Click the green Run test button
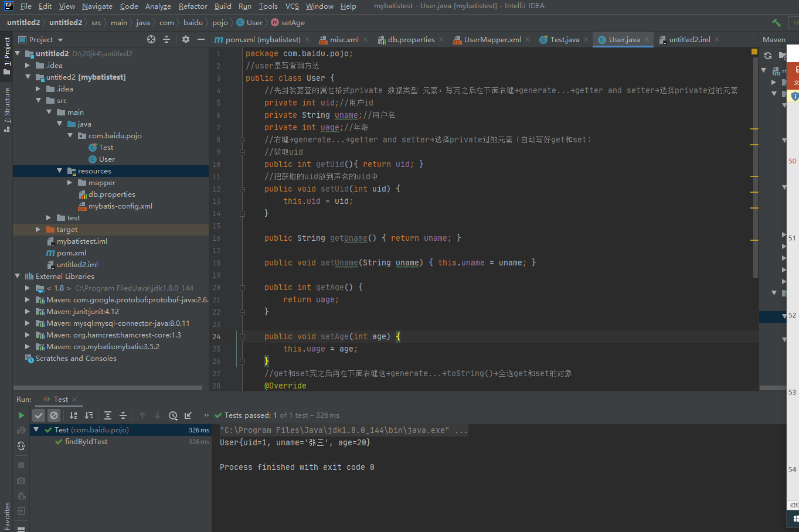This screenshot has width=799, height=532. click(x=21, y=415)
